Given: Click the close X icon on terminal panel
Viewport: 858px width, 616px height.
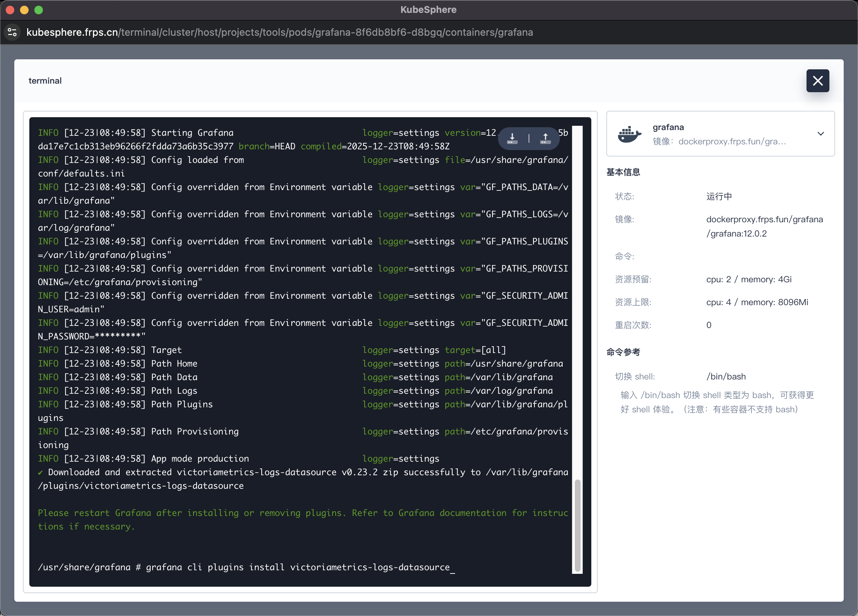Looking at the screenshot, I should [x=818, y=80].
